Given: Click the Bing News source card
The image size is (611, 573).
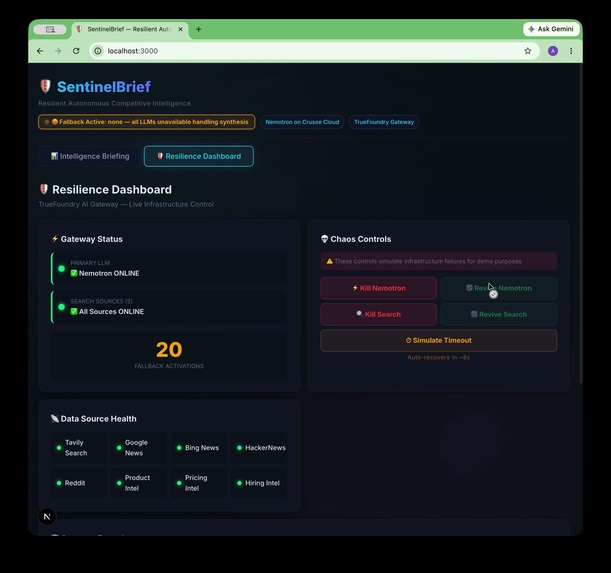Looking at the screenshot, I should [199, 447].
